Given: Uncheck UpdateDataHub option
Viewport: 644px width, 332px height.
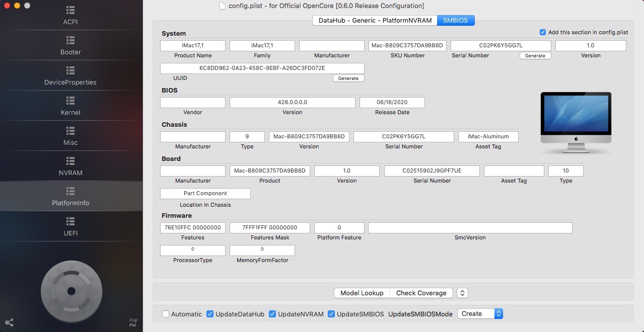Looking at the screenshot, I should pos(210,314).
